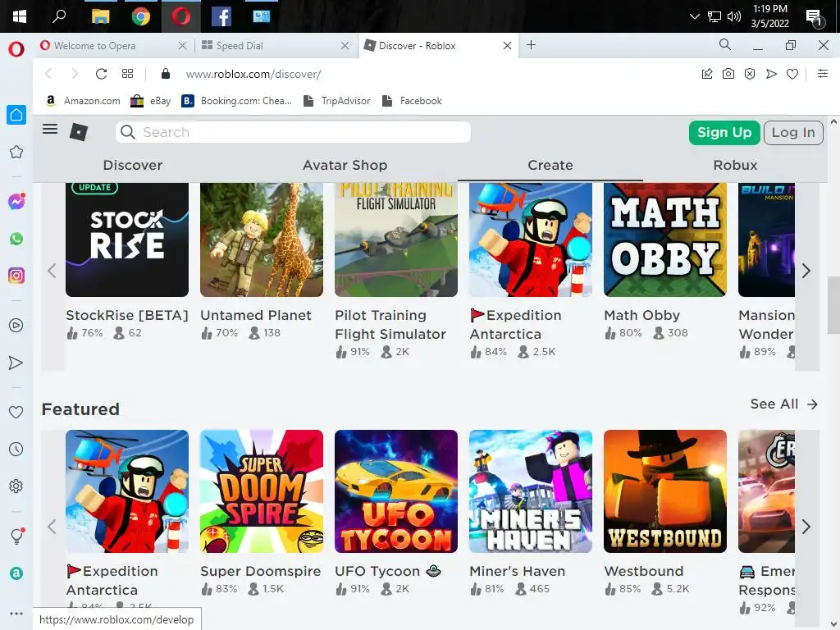
Task: Open Facebook bookmark in bookmarks bar
Action: [412, 101]
